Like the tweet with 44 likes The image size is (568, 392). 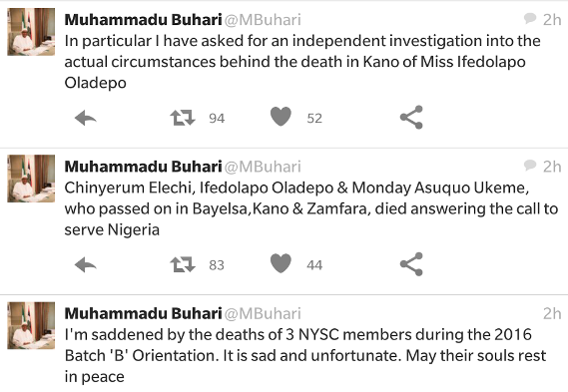281,263
